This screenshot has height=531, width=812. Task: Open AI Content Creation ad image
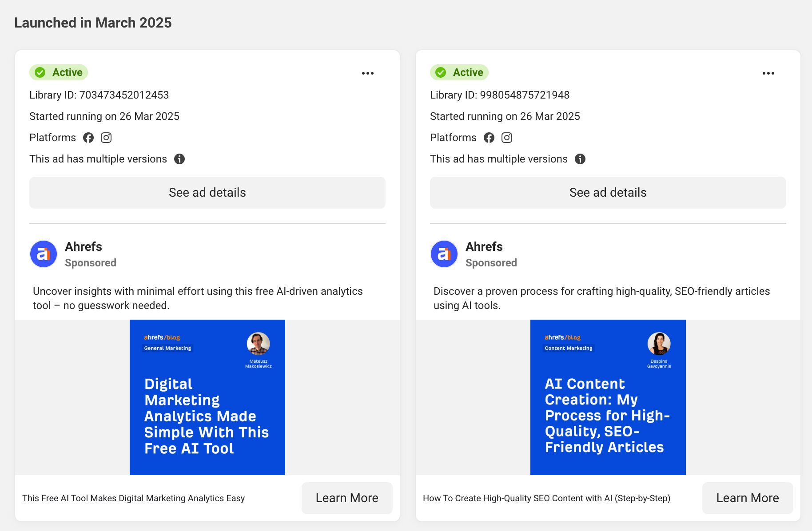point(608,397)
